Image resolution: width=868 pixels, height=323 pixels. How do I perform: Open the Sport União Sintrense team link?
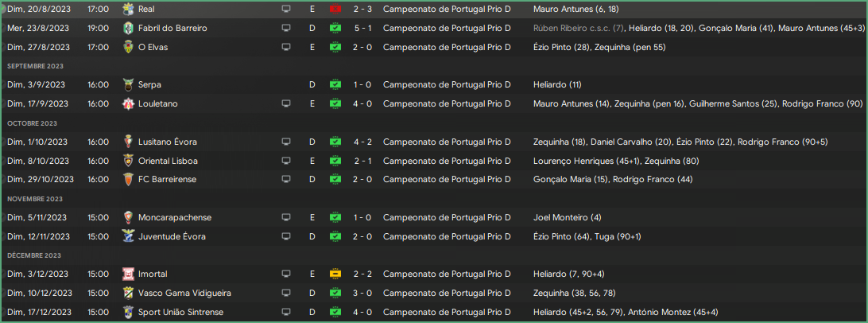(181, 312)
